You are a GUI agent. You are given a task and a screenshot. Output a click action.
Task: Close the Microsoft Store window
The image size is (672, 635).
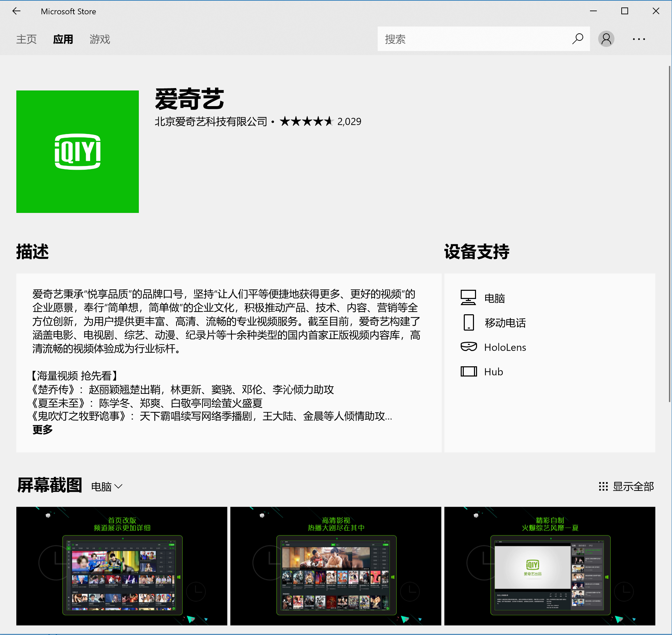pos(656,11)
